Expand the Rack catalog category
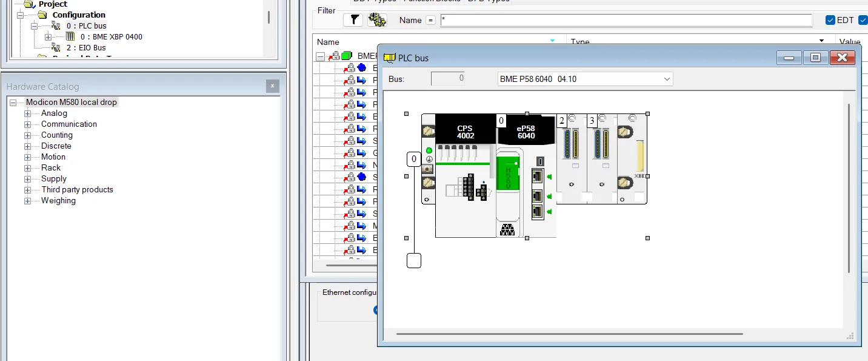868x361 pixels. 27,168
